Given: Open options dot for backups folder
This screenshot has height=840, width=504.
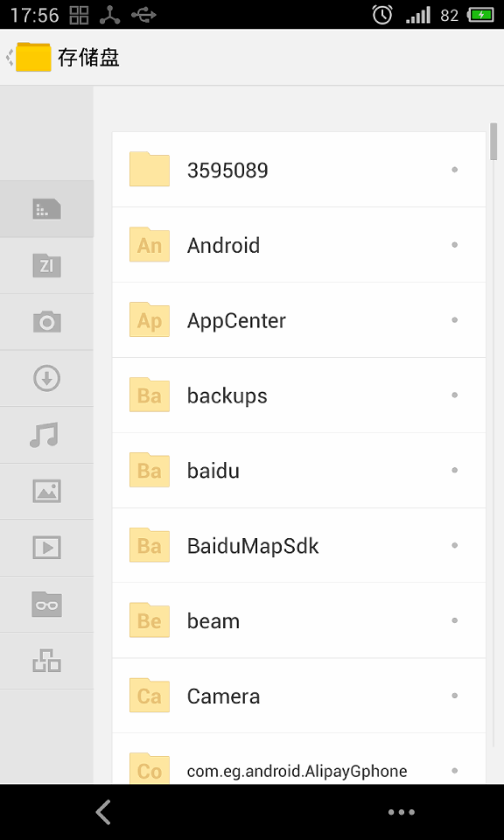Looking at the screenshot, I should point(455,395).
